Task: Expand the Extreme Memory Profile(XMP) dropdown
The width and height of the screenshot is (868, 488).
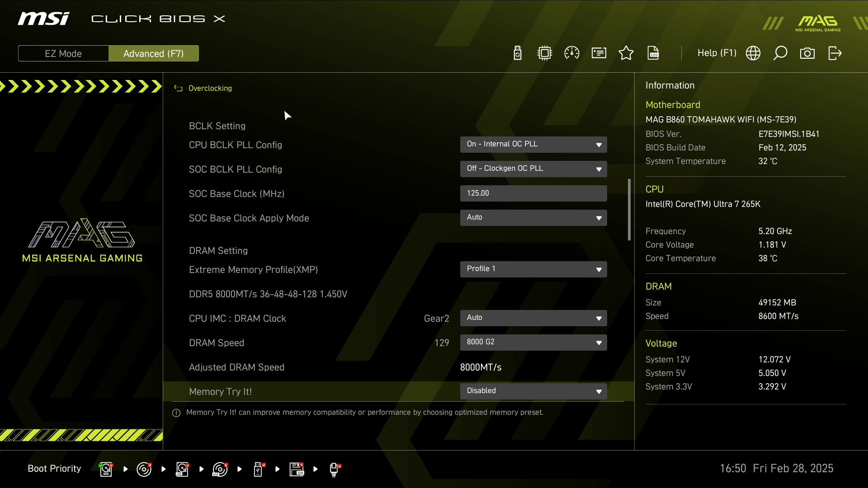Action: point(533,269)
